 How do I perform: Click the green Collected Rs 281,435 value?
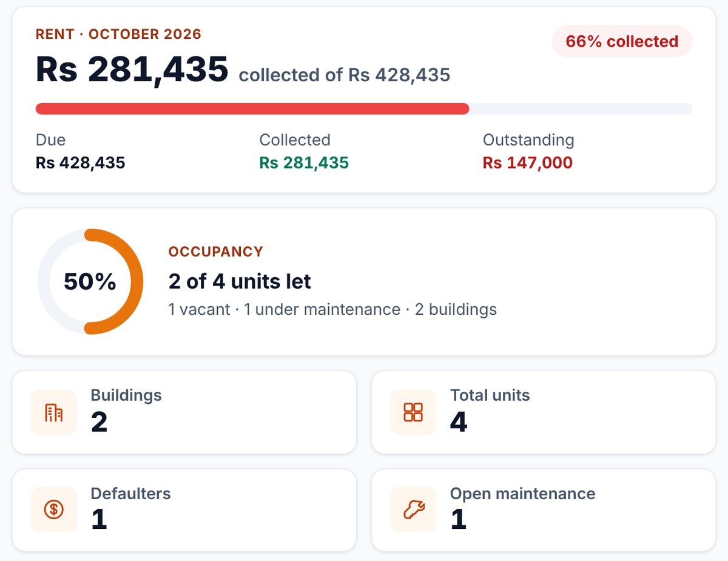tap(304, 163)
